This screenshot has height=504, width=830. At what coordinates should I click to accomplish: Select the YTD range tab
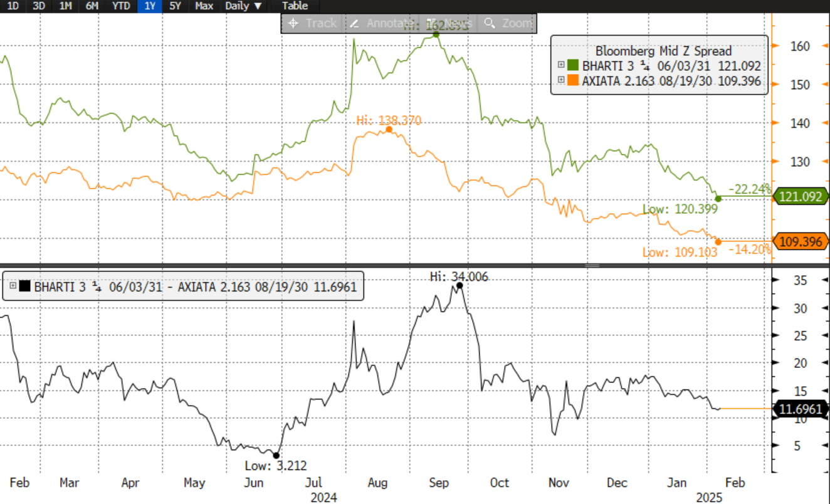pos(121,6)
